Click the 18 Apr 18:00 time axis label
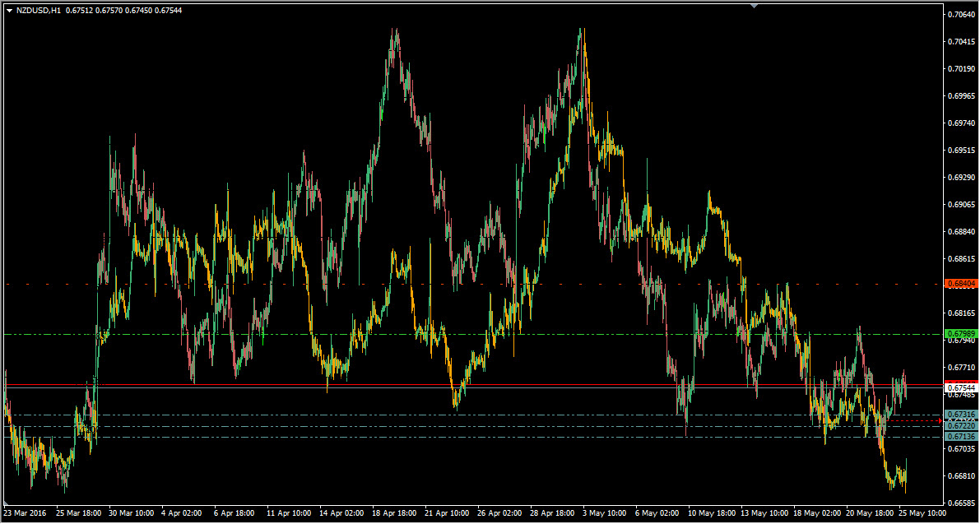 pyautogui.click(x=394, y=512)
